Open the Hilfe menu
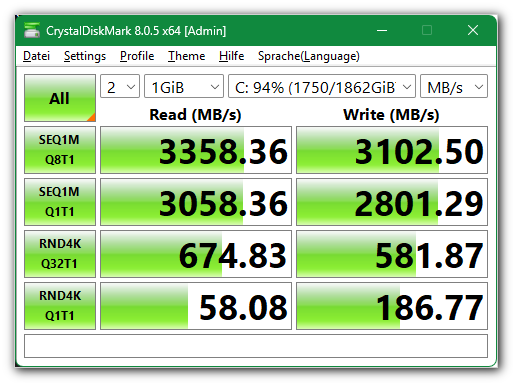This screenshot has width=513, height=383. (x=231, y=56)
